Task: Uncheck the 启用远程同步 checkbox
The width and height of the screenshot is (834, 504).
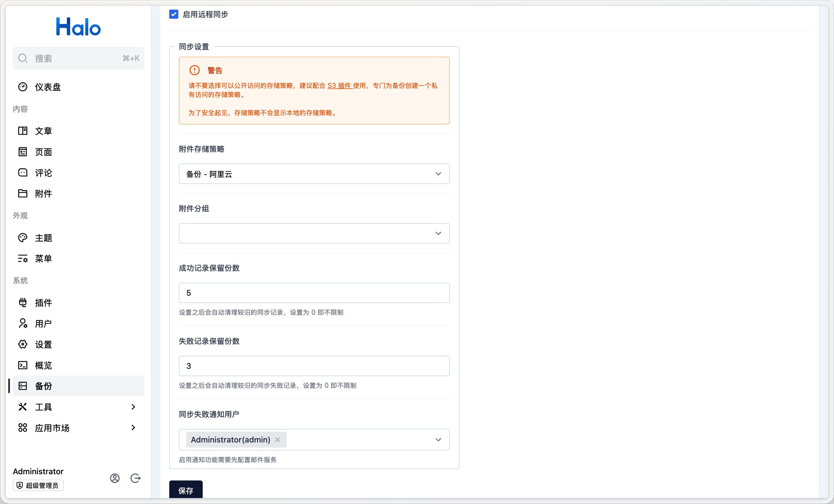Action: click(174, 14)
